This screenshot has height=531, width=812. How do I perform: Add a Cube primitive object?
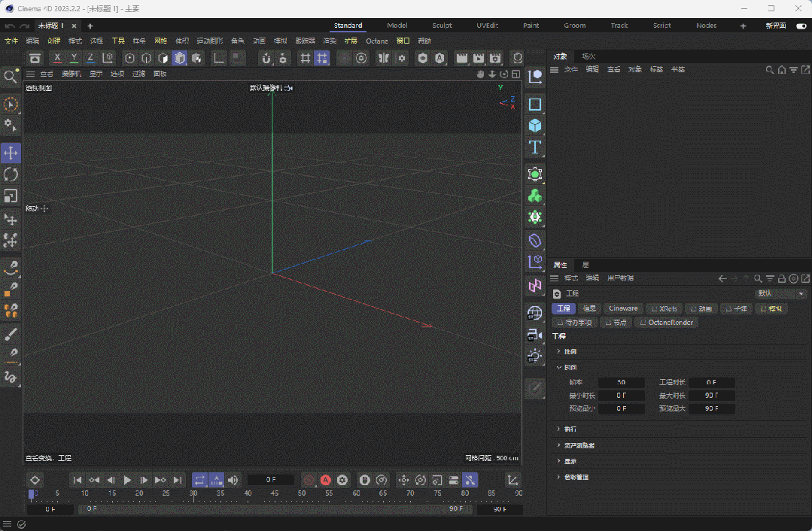[x=535, y=125]
